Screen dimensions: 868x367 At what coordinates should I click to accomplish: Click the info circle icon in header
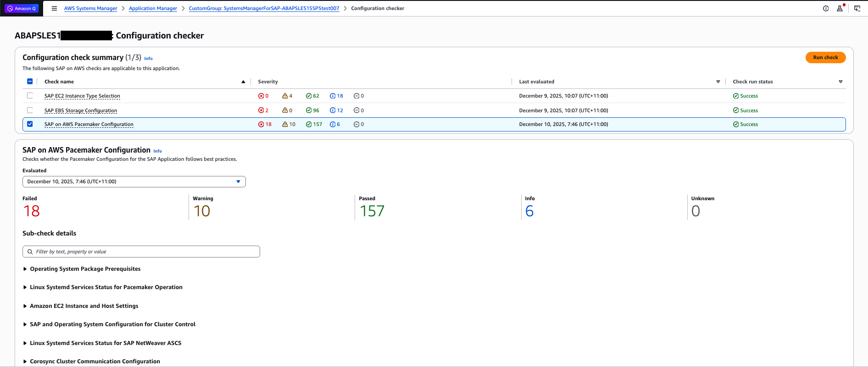[x=826, y=8]
